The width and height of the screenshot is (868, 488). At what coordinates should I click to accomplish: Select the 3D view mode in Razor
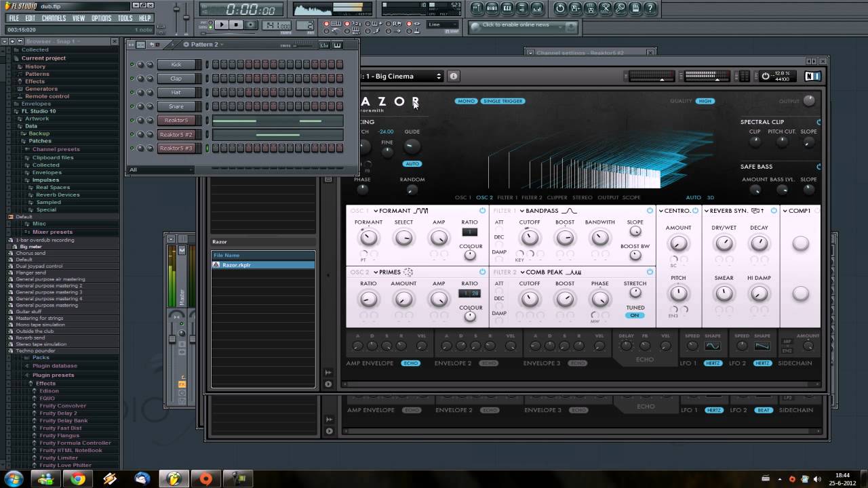pos(711,198)
